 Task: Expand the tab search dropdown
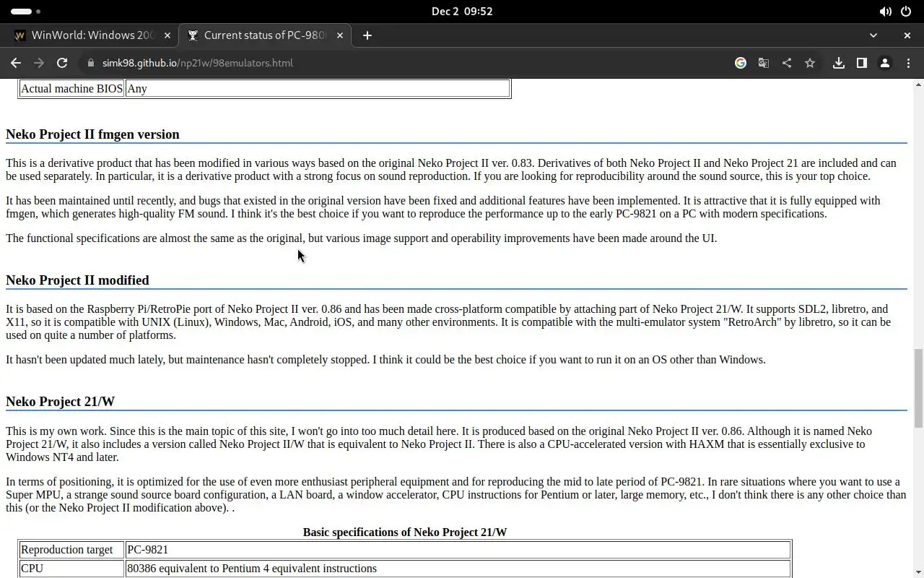point(873,35)
